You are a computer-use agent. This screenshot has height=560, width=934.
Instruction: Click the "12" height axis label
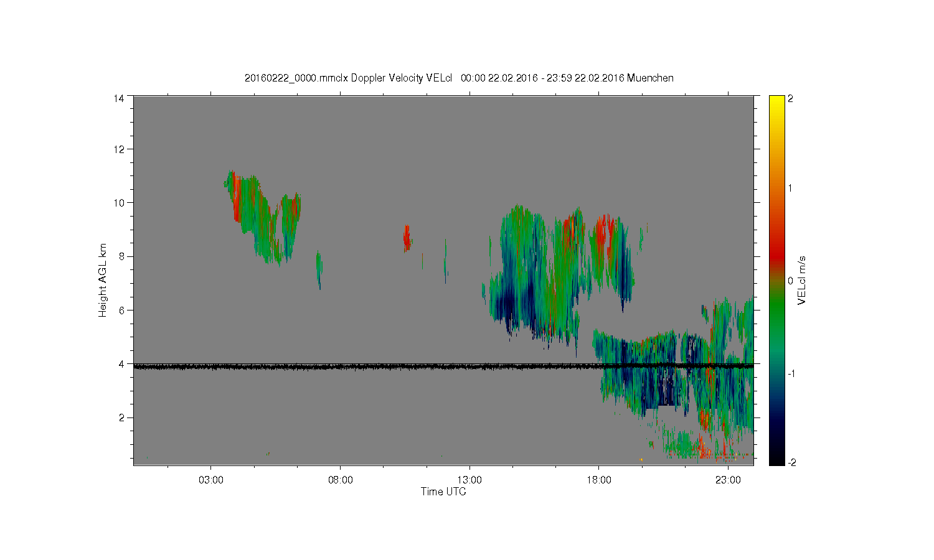118,149
